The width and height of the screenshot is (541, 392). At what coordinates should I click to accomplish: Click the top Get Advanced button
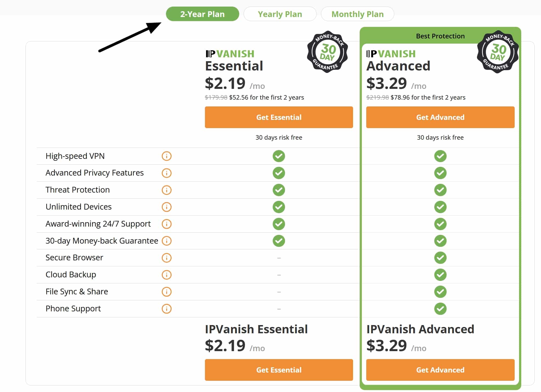pyautogui.click(x=440, y=117)
